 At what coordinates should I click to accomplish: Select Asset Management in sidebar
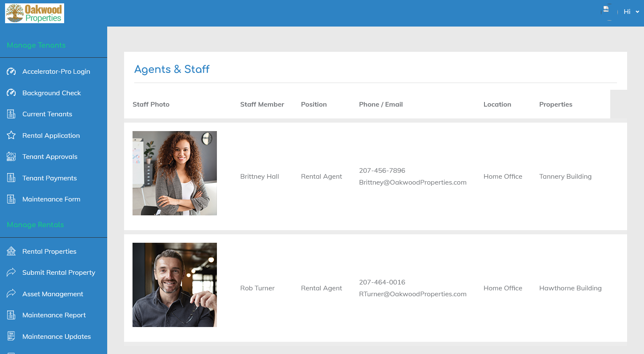[53, 294]
